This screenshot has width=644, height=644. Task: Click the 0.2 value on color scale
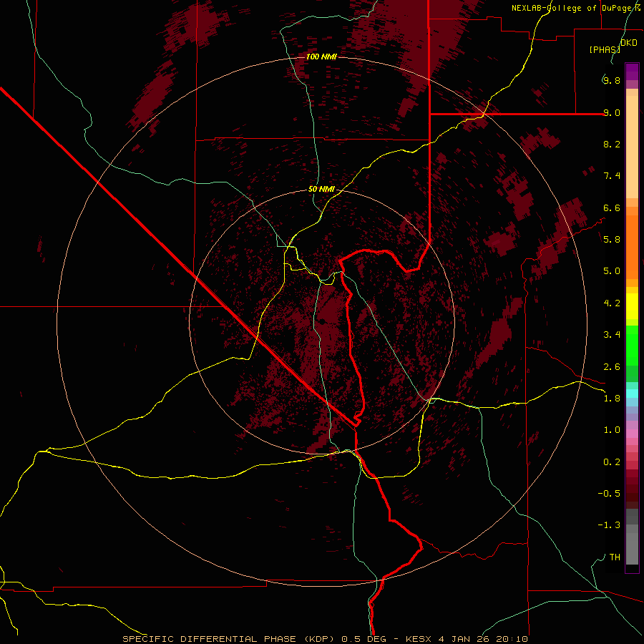click(611, 462)
